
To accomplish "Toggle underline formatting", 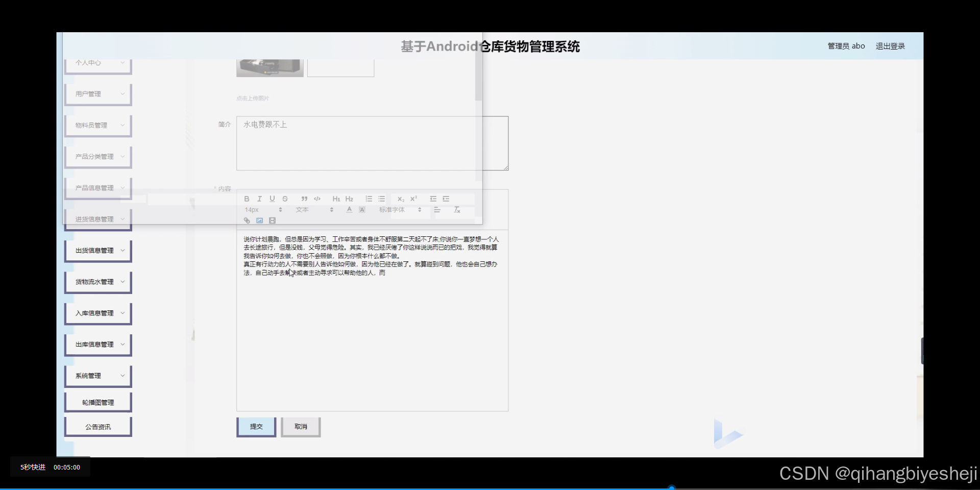I will (272, 199).
